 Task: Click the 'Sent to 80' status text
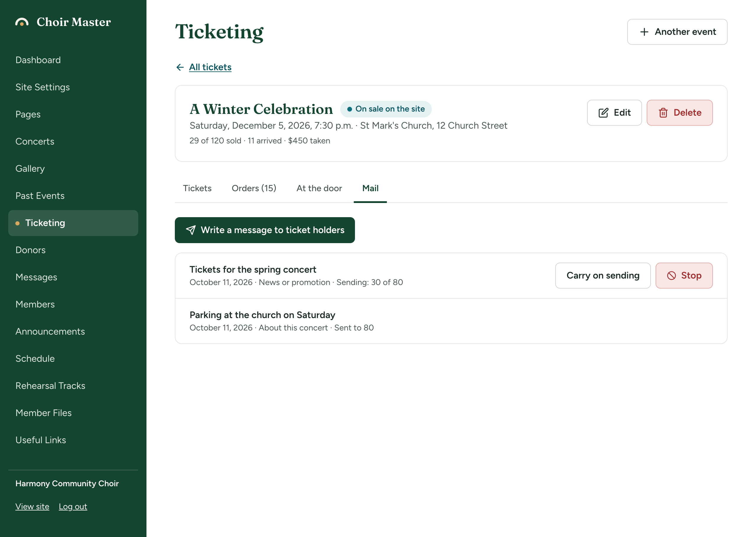[354, 328]
